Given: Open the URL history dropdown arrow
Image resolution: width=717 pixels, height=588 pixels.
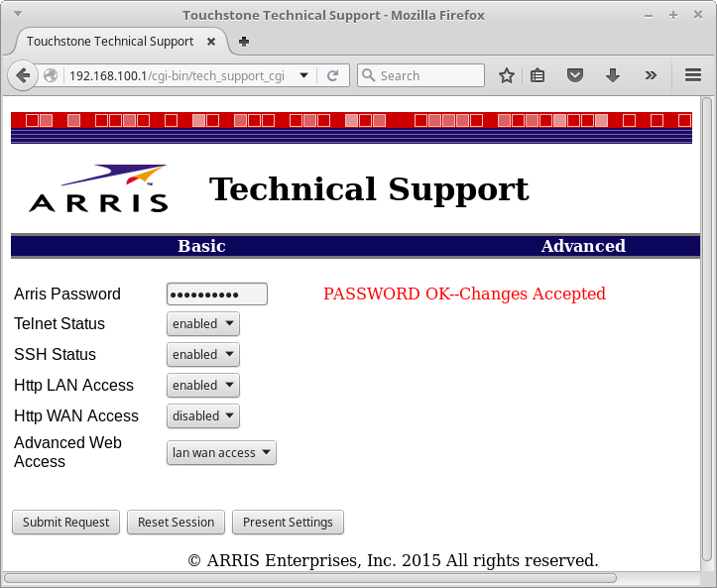Looking at the screenshot, I should pyautogui.click(x=303, y=75).
